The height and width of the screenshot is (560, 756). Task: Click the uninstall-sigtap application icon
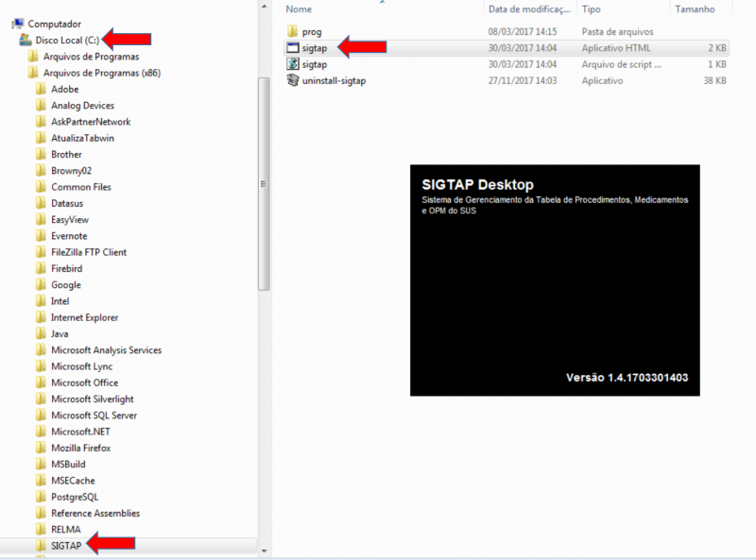[293, 80]
